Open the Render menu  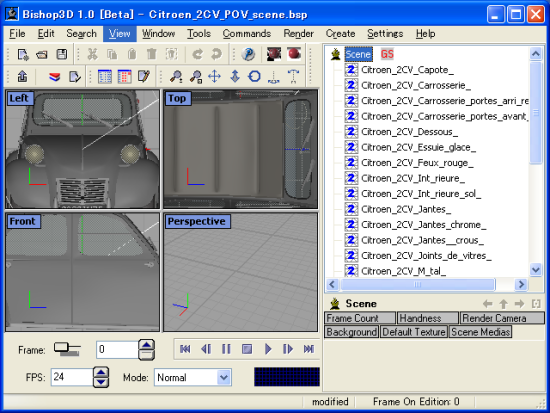[299, 34]
